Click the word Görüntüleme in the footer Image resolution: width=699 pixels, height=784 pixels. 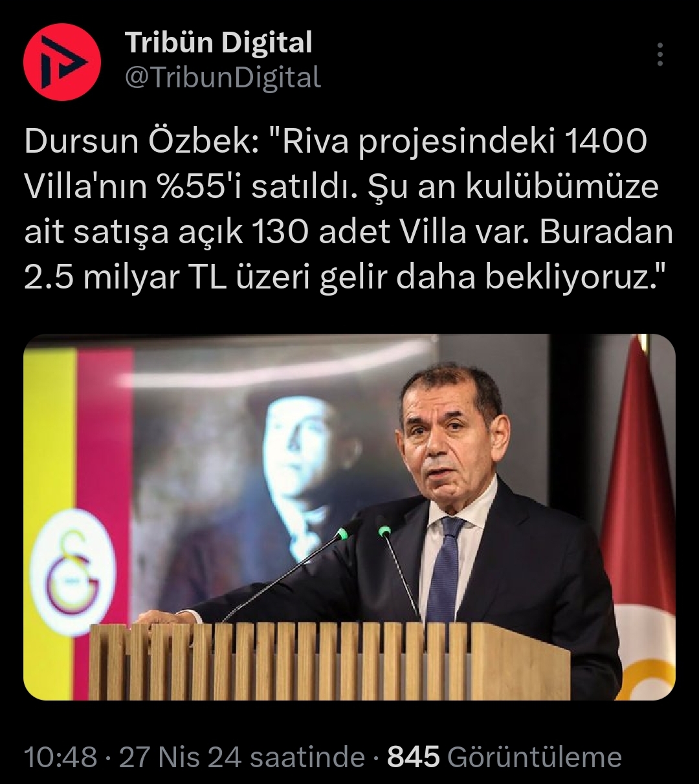pos(534,757)
